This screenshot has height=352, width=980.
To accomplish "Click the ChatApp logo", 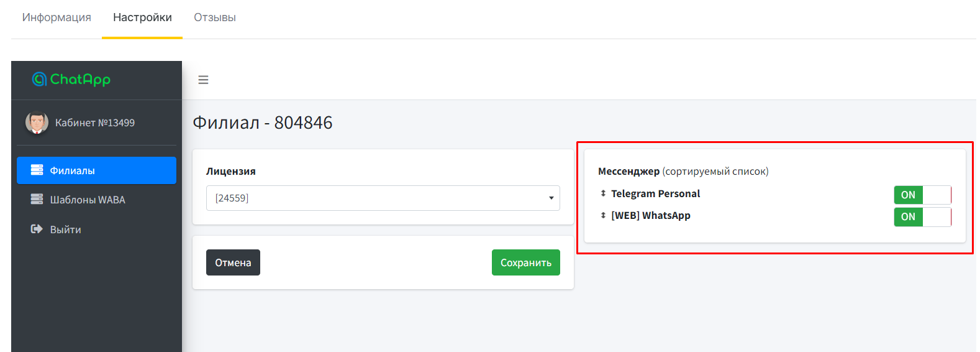I will 71,80.
